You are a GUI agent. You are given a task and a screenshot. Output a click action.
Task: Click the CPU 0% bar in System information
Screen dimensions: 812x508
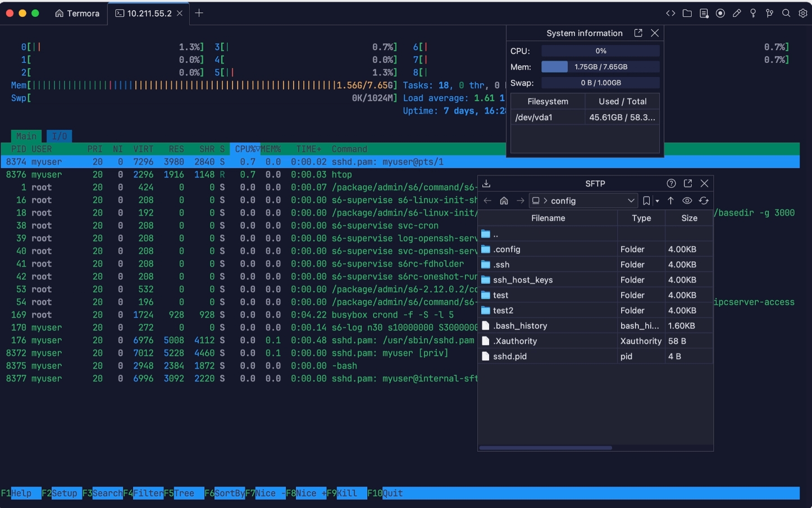coord(600,51)
